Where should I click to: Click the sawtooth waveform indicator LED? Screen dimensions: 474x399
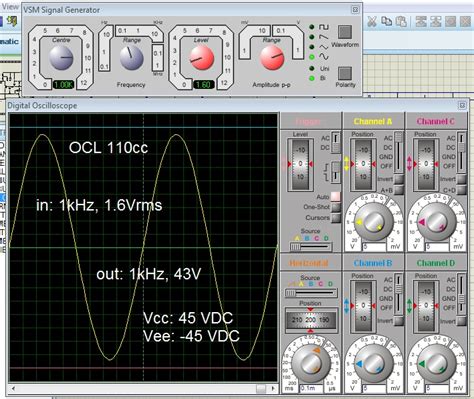point(312,37)
